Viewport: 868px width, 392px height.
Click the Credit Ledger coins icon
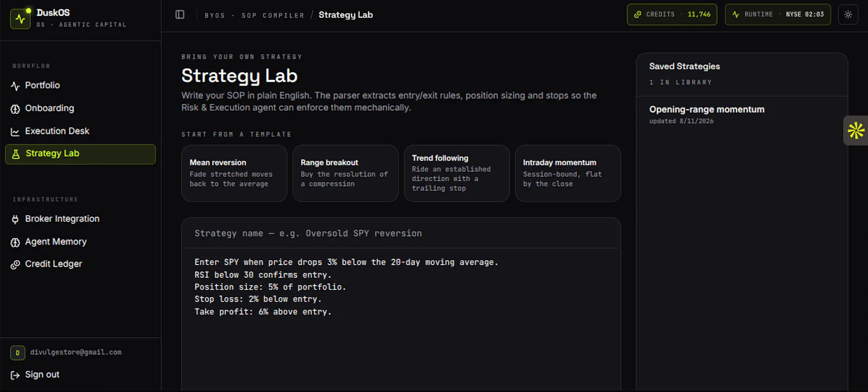point(15,265)
